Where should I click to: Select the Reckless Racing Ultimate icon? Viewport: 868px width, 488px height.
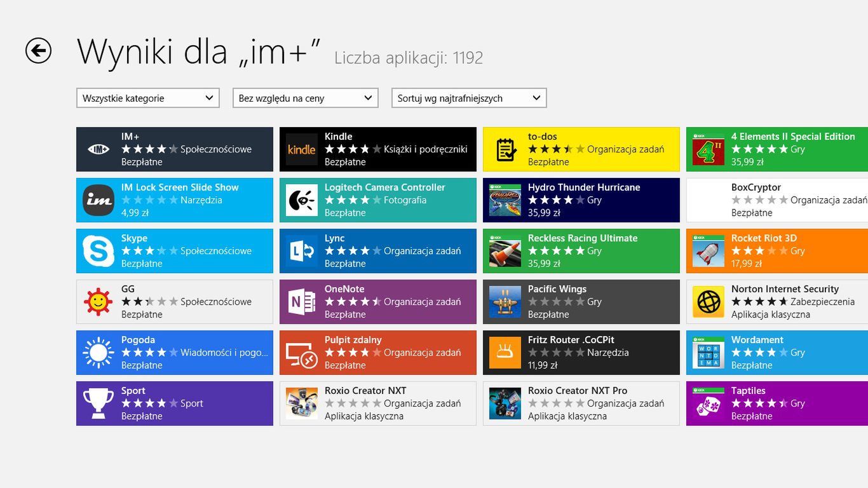(505, 251)
